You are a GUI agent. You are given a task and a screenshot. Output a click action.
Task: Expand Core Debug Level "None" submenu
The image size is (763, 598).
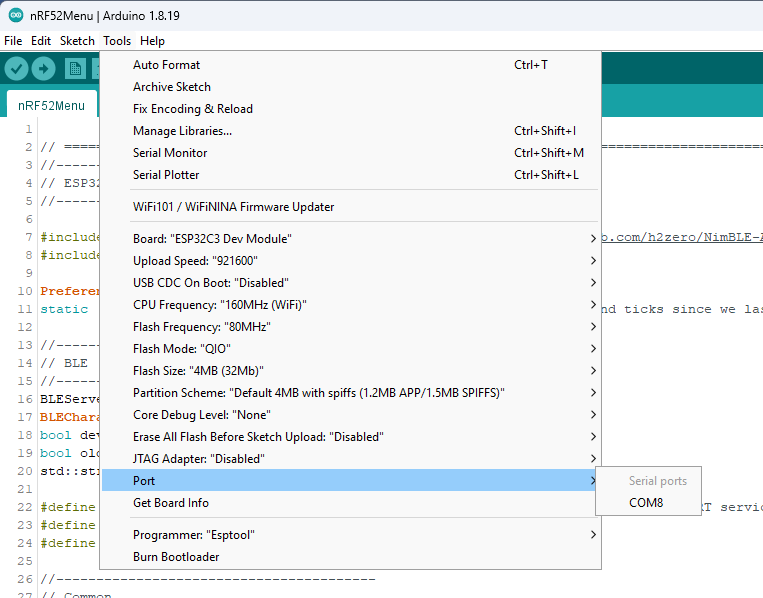coord(350,415)
